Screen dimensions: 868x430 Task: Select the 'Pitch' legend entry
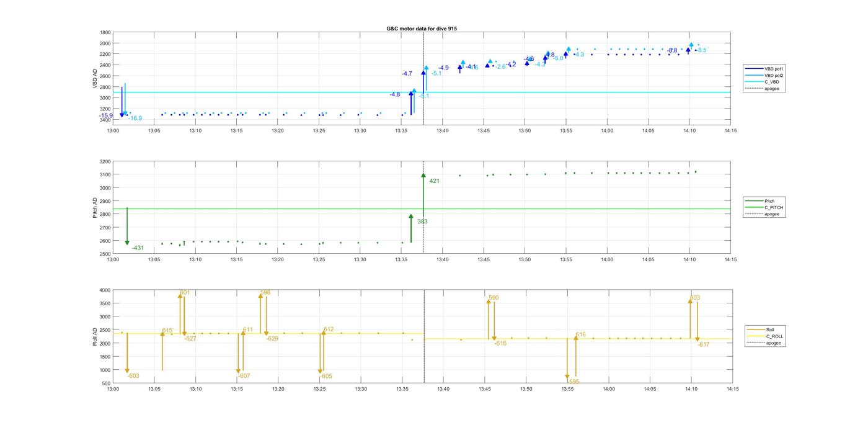(761, 201)
